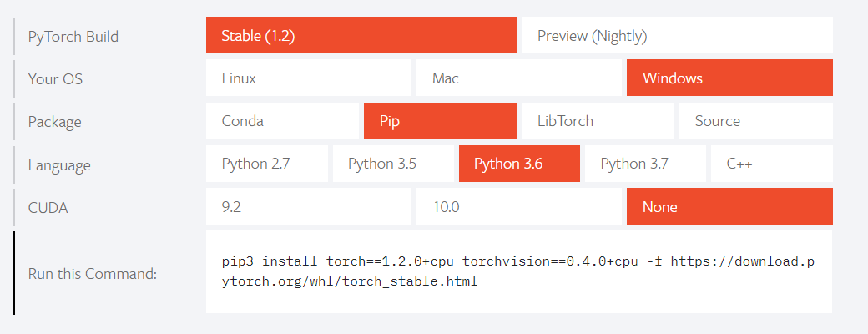Viewport: 868px width, 334px height.
Task: Pick Mac as the operating system
Action: 519,78
